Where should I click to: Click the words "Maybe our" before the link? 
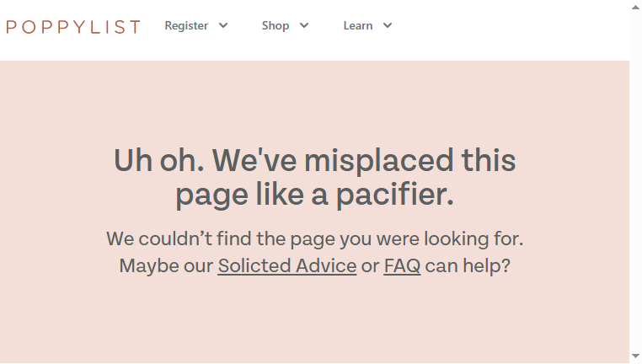pyautogui.click(x=166, y=265)
